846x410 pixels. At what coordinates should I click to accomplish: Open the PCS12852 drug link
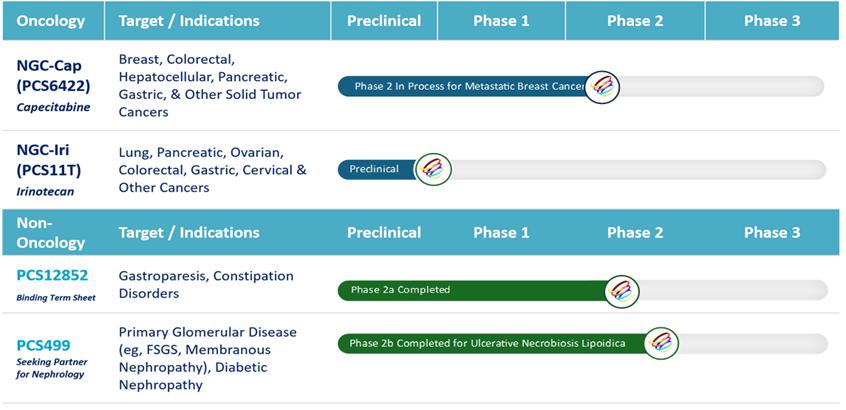coord(54,275)
